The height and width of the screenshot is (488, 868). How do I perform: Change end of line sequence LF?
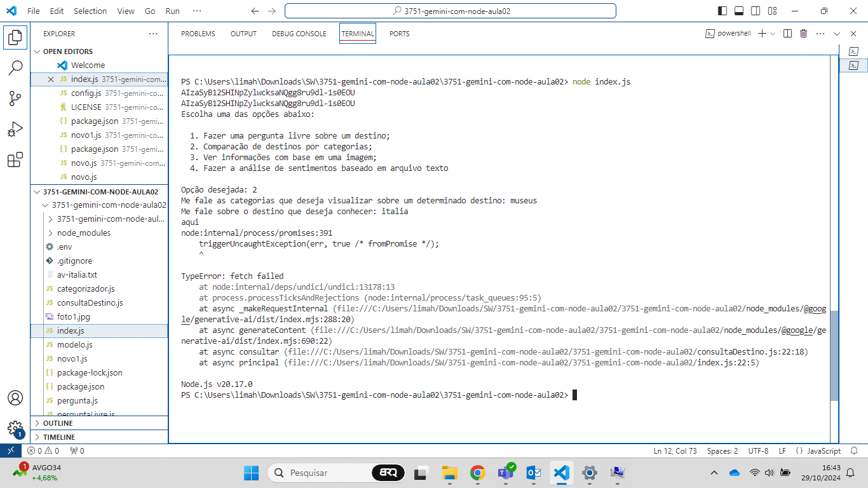[782, 451]
